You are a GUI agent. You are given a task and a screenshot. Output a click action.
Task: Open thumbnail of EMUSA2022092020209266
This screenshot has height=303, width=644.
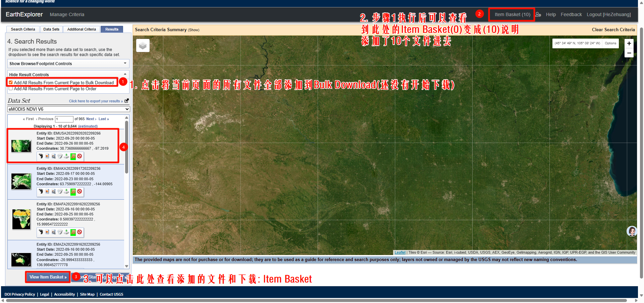tap(21, 146)
